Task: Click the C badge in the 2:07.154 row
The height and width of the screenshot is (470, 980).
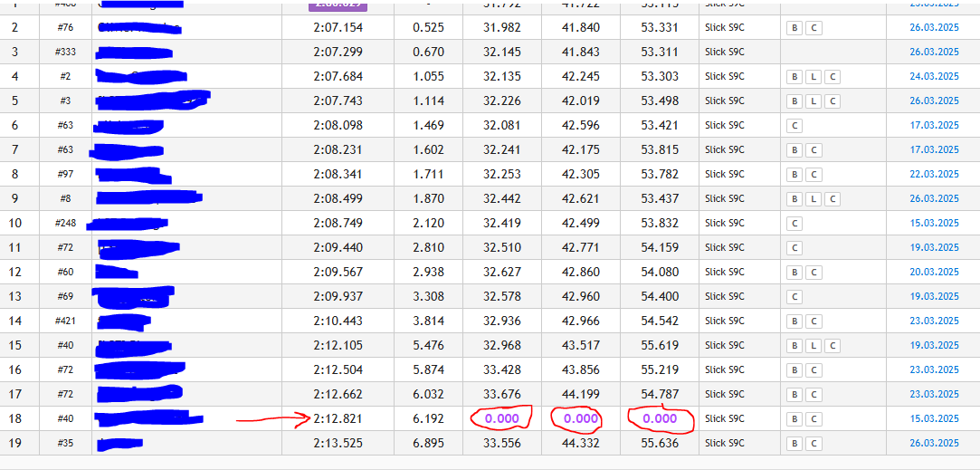Action: 813,27
